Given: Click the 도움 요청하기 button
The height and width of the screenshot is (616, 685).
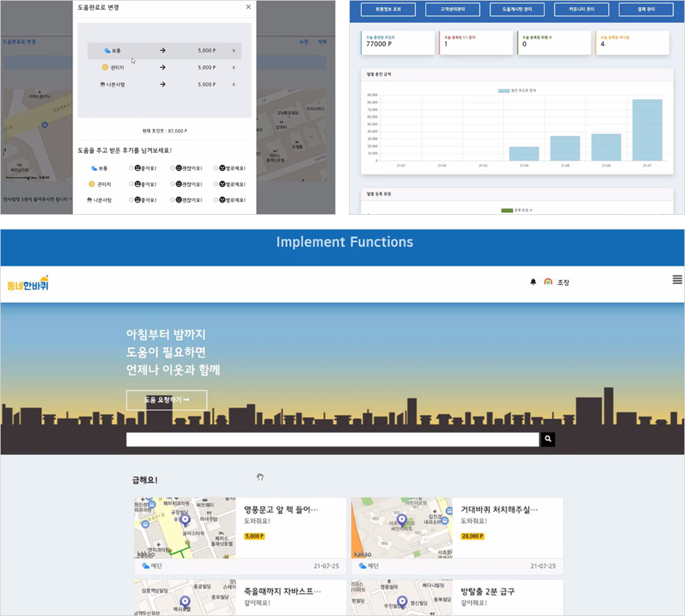Looking at the screenshot, I should click(166, 400).
